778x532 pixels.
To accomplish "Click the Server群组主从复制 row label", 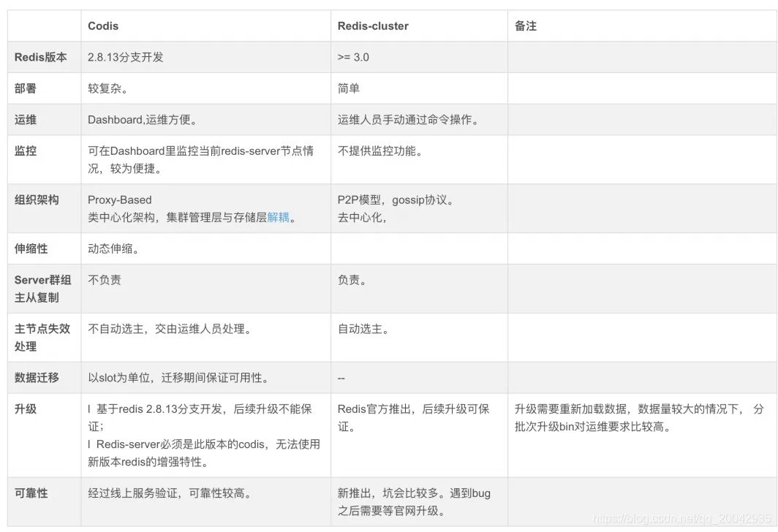I will [42, 289].
